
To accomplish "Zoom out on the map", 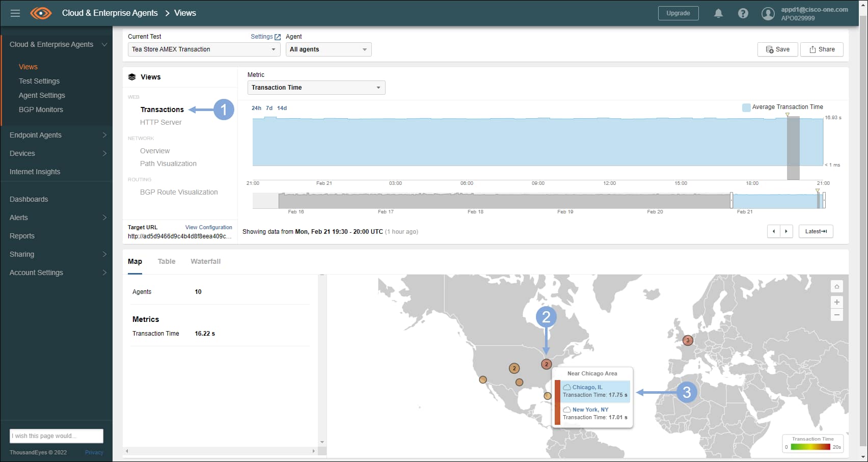I will pos(836,315).
